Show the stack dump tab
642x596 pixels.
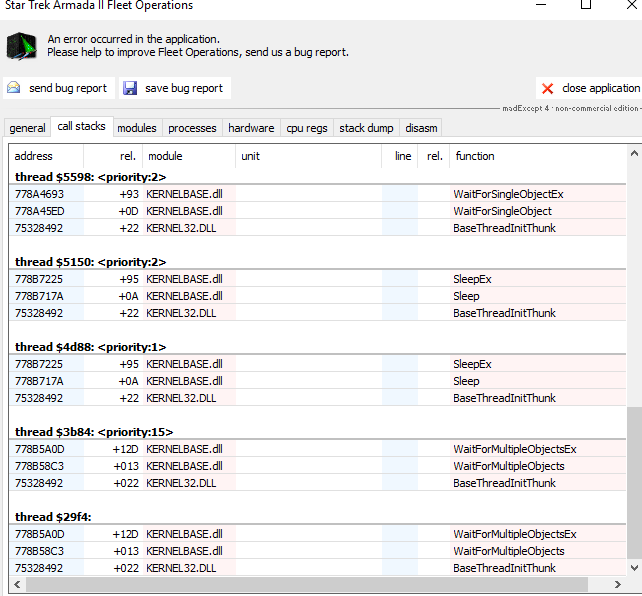click(366, 128)
